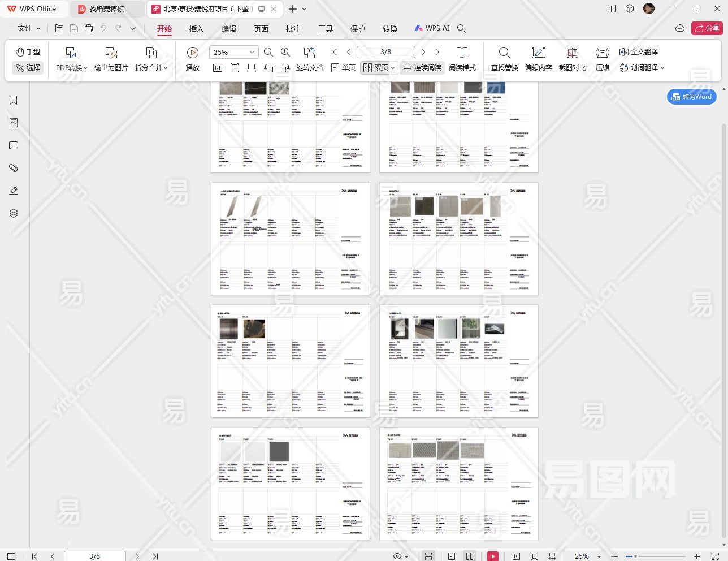Toggle 连续阅读 continuous reading mode
The height and width of the screenshot is (561, 728).
pyautogui.click(x=422, y=68)
